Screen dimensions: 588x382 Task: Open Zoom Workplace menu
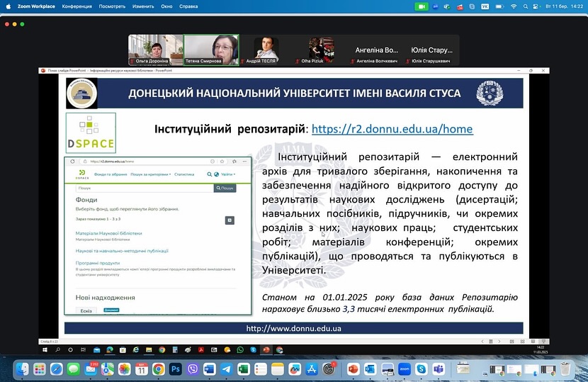(36, 6)
